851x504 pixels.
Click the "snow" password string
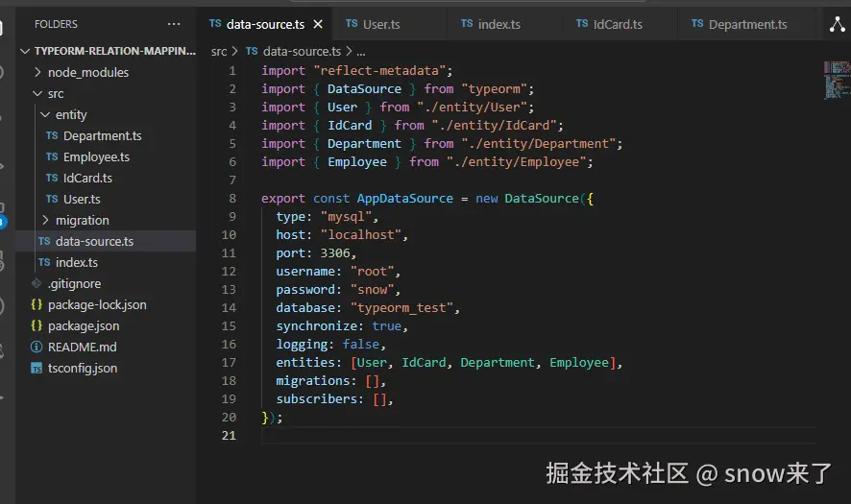coord(372,290)
